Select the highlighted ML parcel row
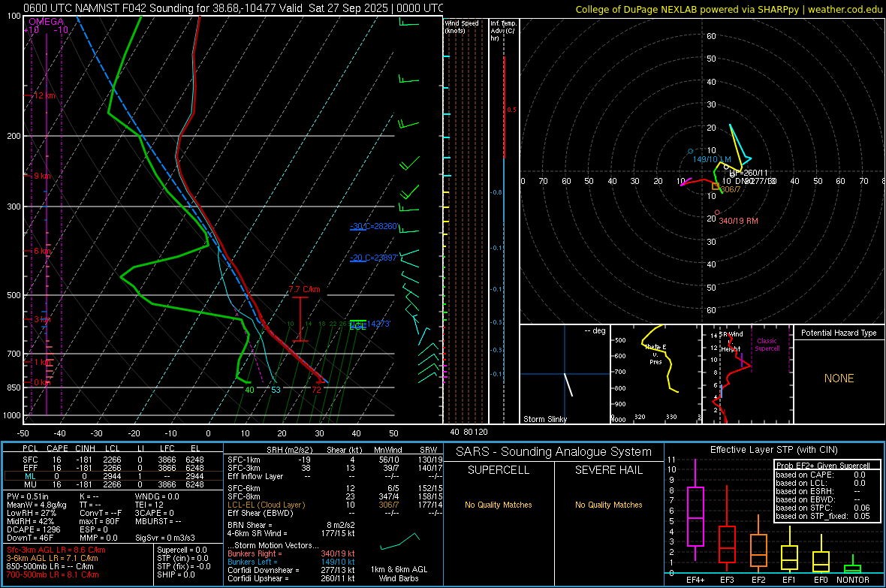Image resolution: width=886 pixels, height=588 pixels. pyautogui.click(x=113, y=476)
